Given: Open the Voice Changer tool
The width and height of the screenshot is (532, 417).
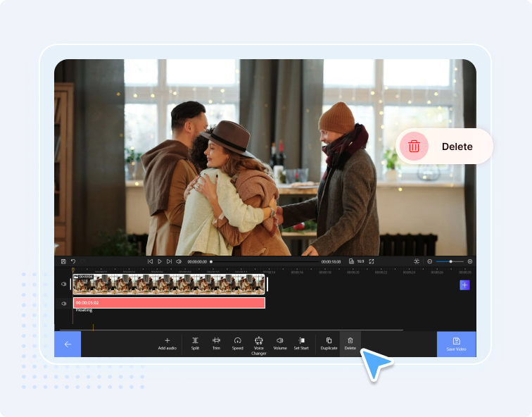Looking at the screenshot, I should (x=258, y=346).
